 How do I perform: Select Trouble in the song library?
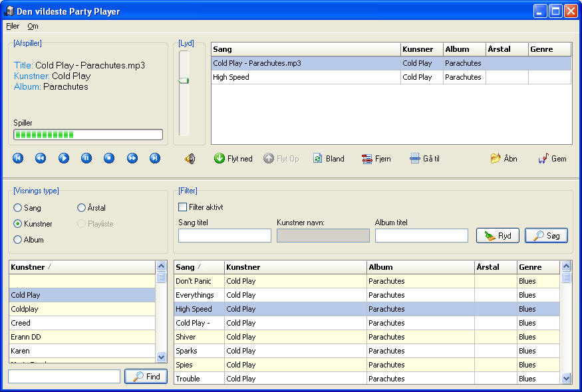tap(366, 379)
